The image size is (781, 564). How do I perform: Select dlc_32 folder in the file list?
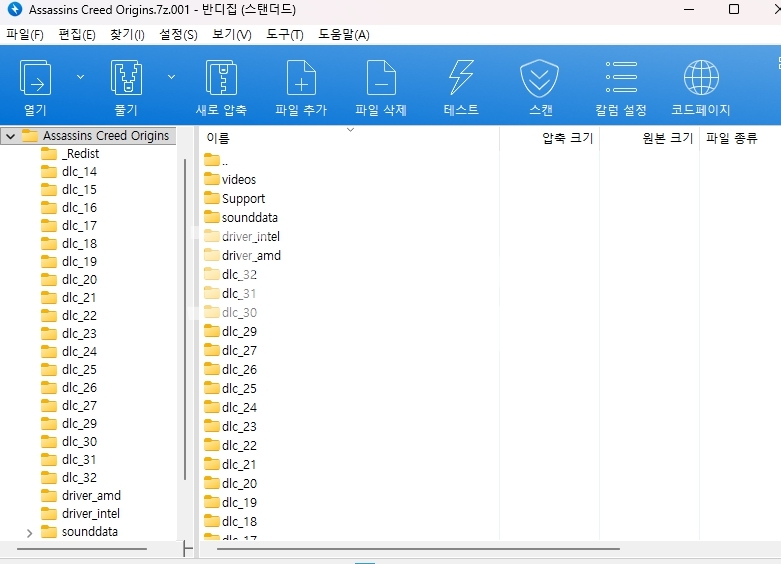tap(231, 275)
